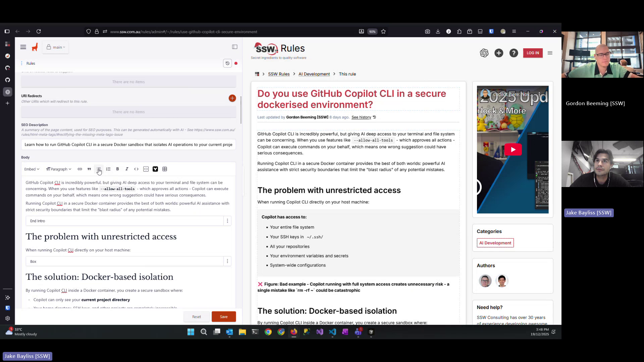Apply inline code formatting
The width and height of the screenshot is (644, 362).
(136, 169)
